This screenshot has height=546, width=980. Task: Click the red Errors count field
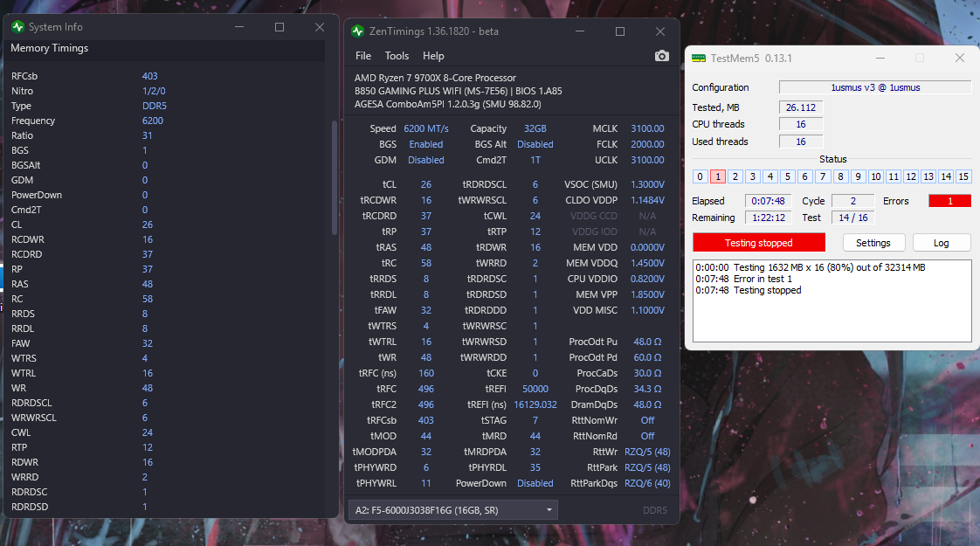coord(950,201)
